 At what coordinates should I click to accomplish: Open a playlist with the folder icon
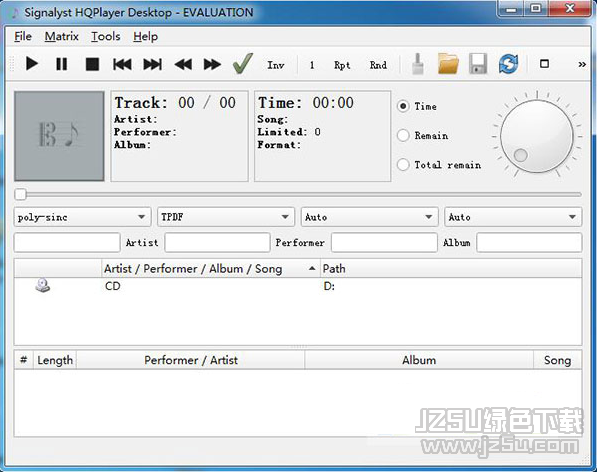click(x=448, y=64)
